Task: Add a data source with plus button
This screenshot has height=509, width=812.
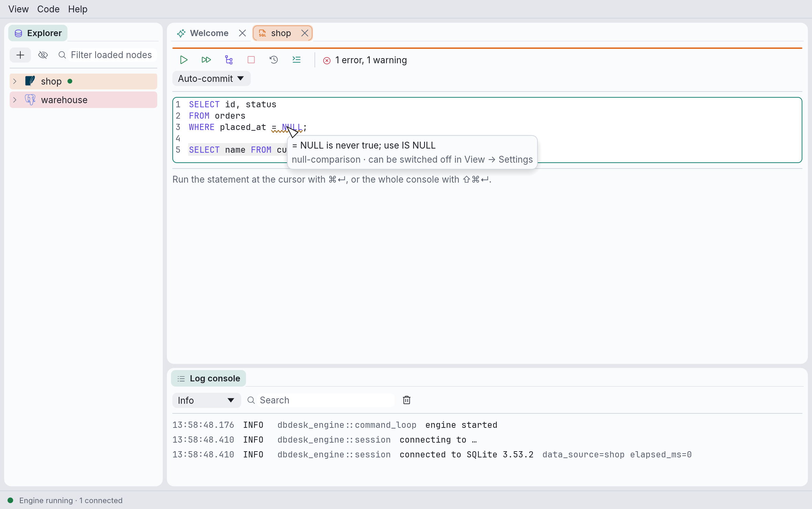Action: [20, 55]
